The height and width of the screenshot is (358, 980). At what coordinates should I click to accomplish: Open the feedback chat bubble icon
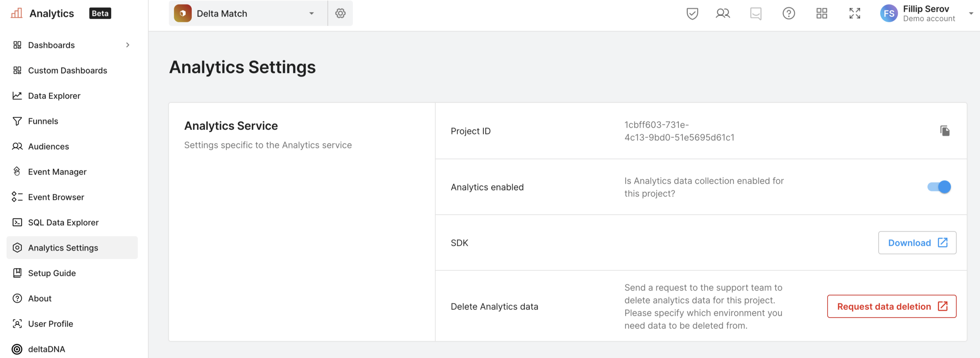[x=756, y=14]
